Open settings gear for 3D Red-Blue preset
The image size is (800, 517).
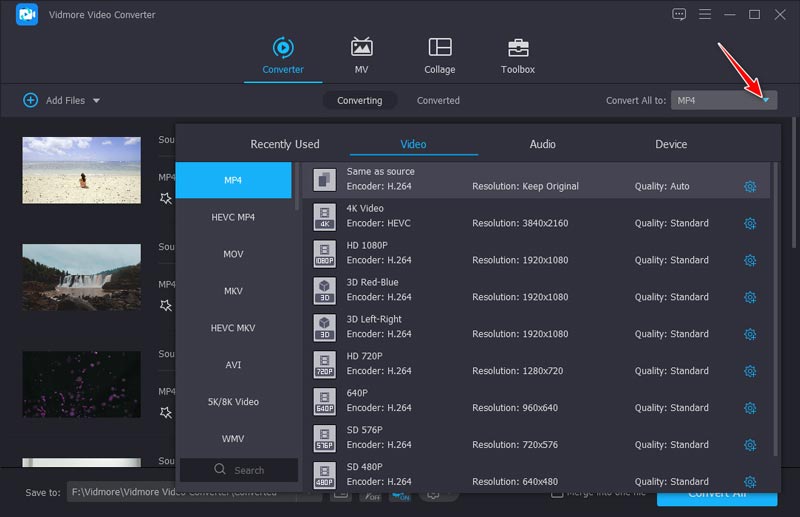click(x=750, y=298)
